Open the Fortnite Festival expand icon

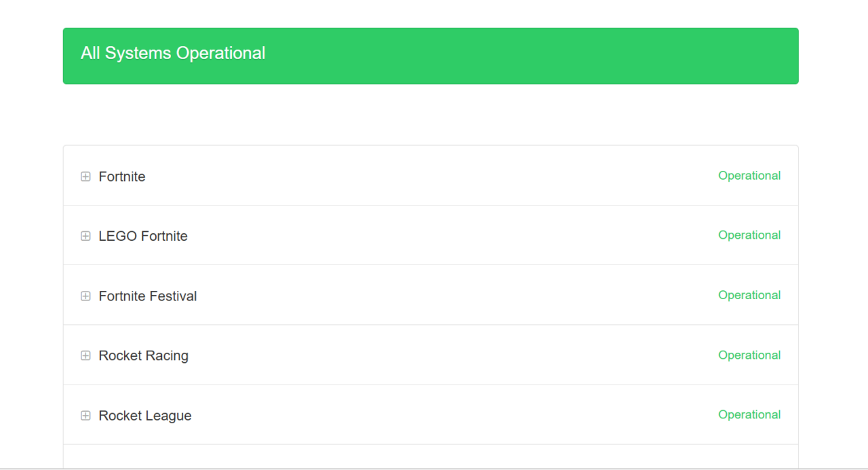85,296
